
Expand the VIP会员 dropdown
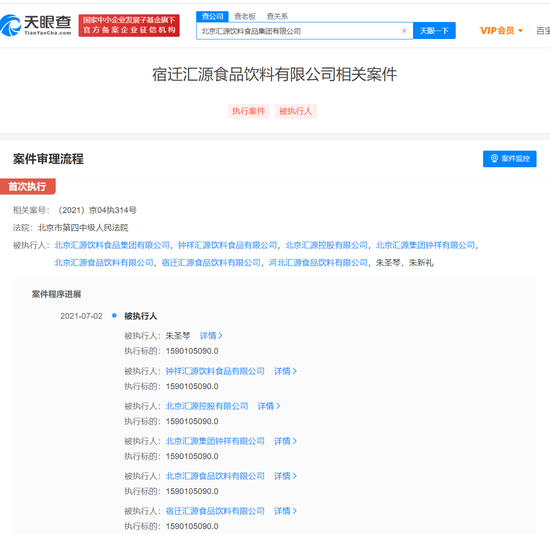tap(501, 31)
